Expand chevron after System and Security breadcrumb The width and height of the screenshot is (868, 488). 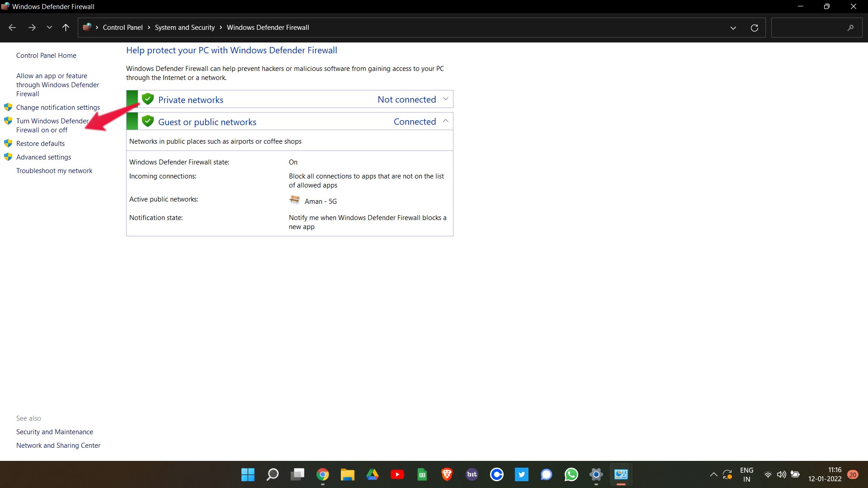(221, 28)
